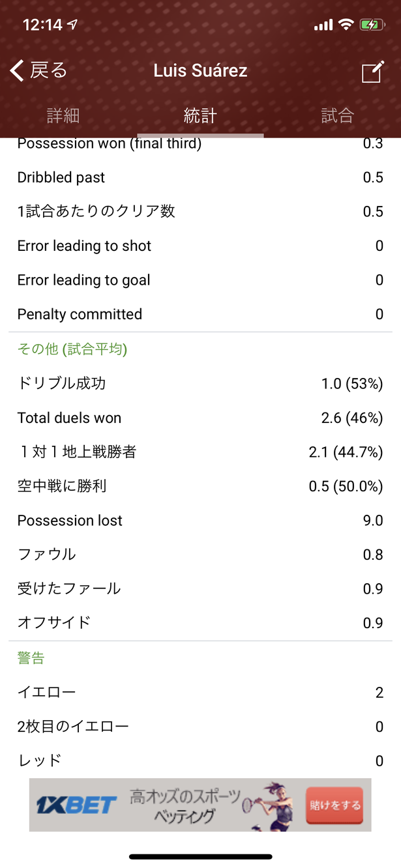Tap the 戻る back label
This screenshot has width=401, height=868.
(x=49, y=70)
